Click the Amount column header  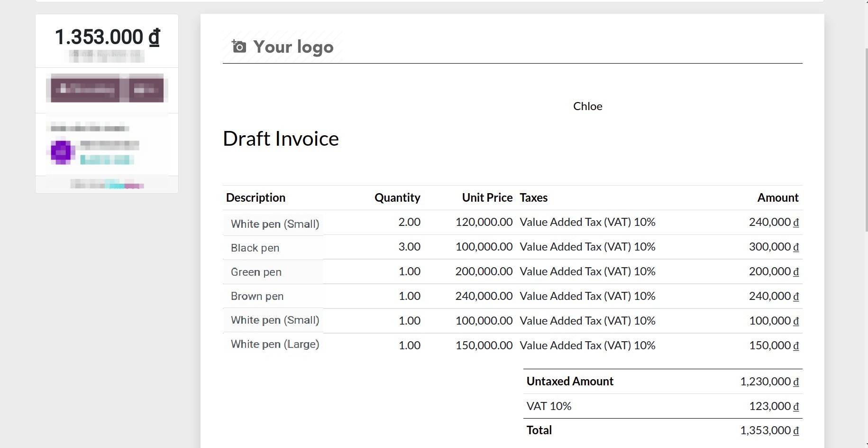click(778, 197)
